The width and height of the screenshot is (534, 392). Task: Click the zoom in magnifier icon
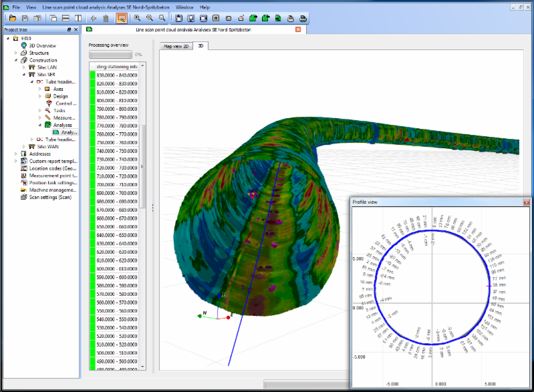(136, 18)
